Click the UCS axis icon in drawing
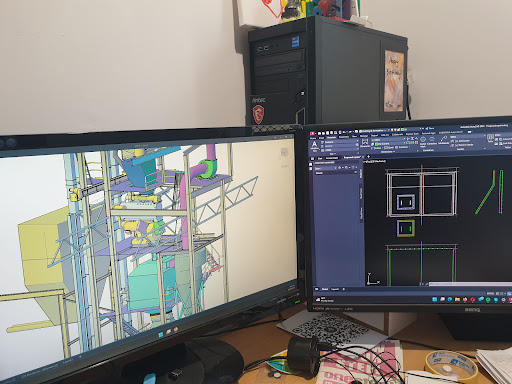512x384 pixels. point(373,279)
